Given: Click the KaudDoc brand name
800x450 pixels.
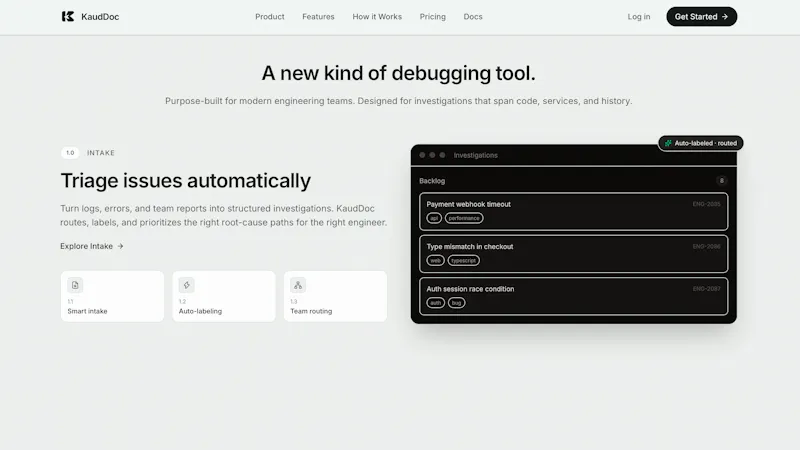Looking at the screenshot, I should click(100, 16).
